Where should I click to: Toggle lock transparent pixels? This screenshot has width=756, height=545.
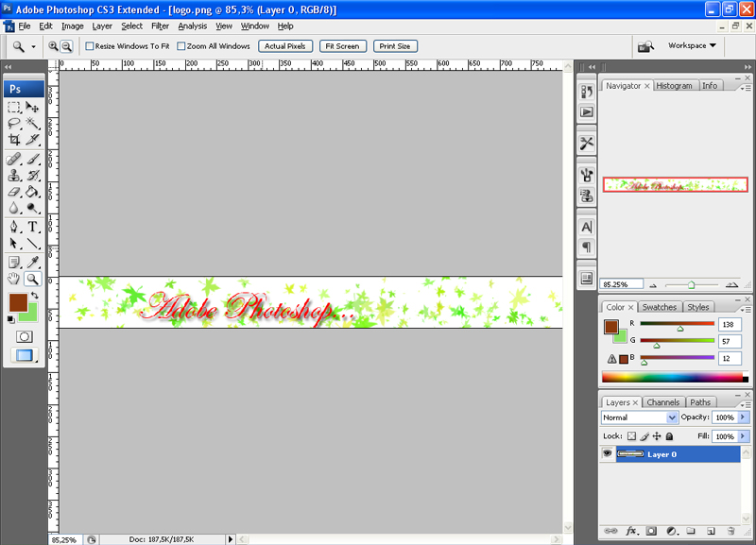631,436
